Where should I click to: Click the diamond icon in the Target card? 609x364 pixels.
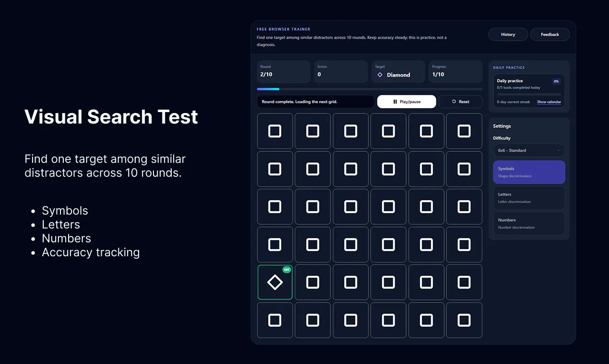tap(380, 75)
